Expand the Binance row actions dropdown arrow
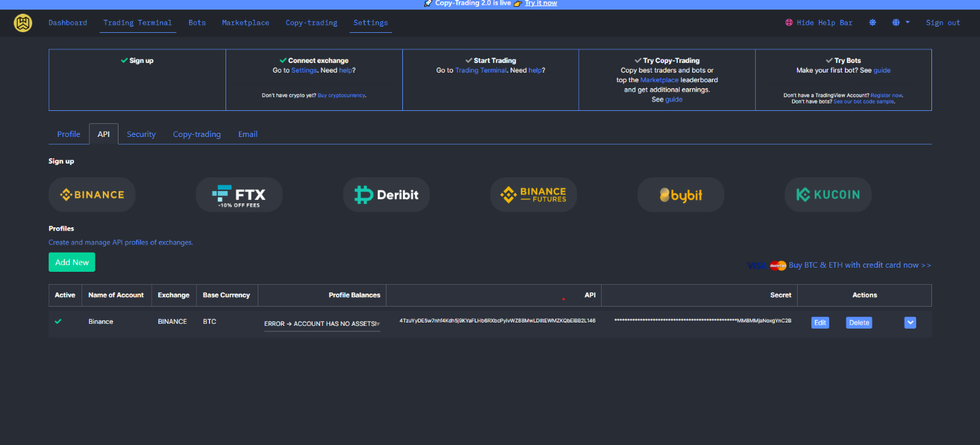This screenshot has width=980, height=445. point(910,322)
